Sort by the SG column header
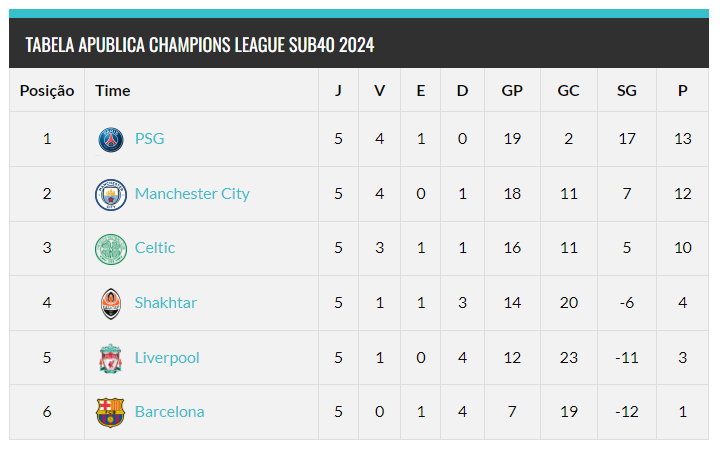Screen dimensions: 725x453 pyautogui.click(x=627, y=91)
